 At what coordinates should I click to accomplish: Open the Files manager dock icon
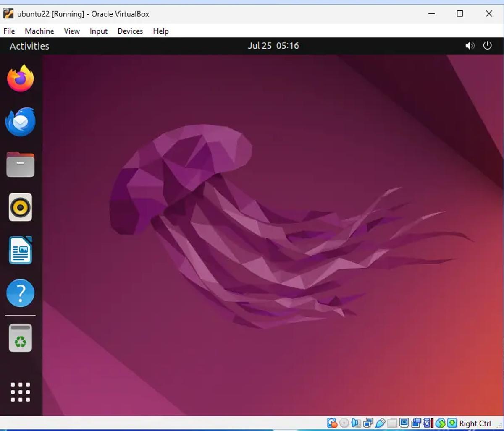[20, 165]
